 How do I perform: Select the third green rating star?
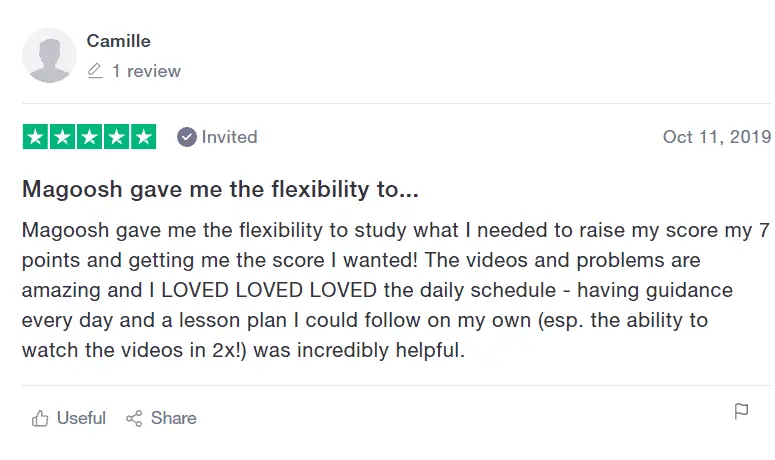89,137
